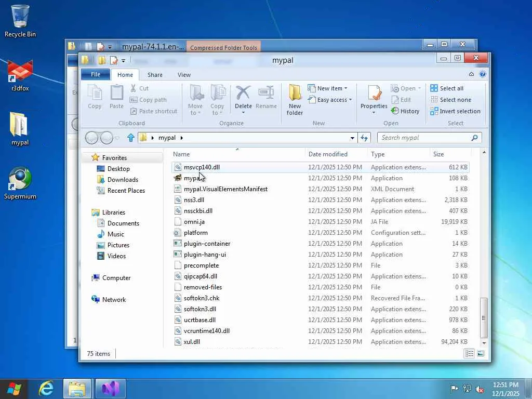Switch to the Share ribbon tab
The width and height of the screenshot is (532, 399).
[155, 75]
